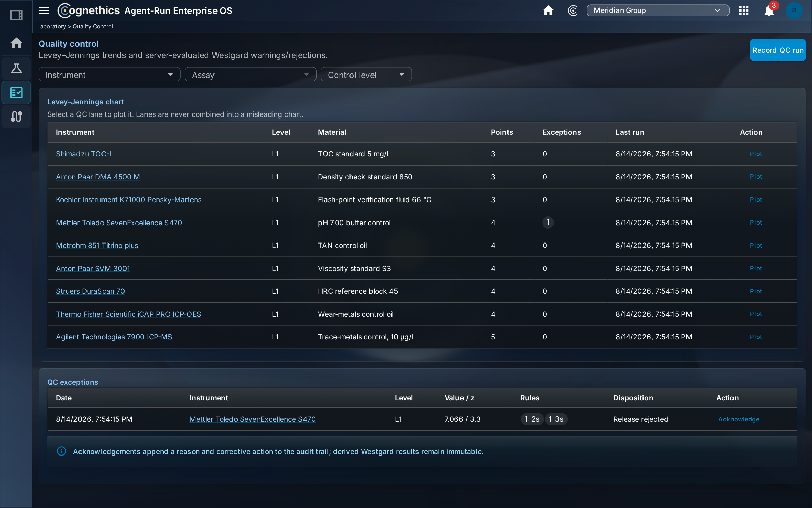The image size is (812, 508).
Task: Click the Points column header
Action: 502,132
